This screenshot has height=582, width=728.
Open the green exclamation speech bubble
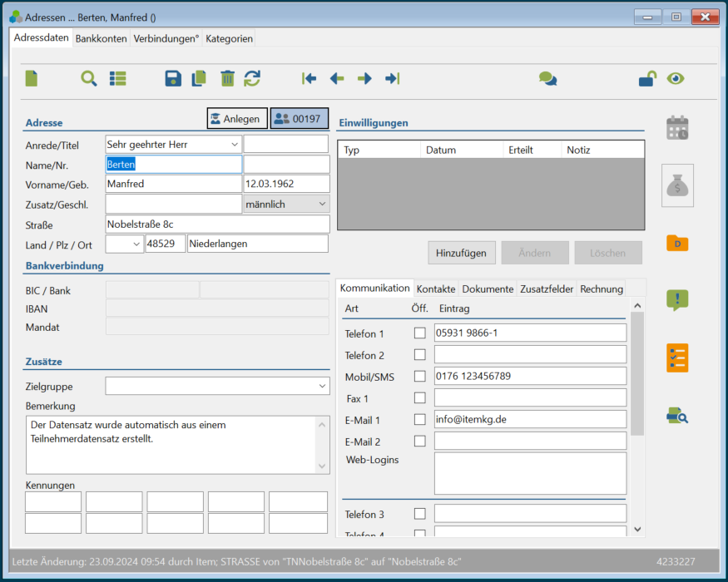[677, 300]
